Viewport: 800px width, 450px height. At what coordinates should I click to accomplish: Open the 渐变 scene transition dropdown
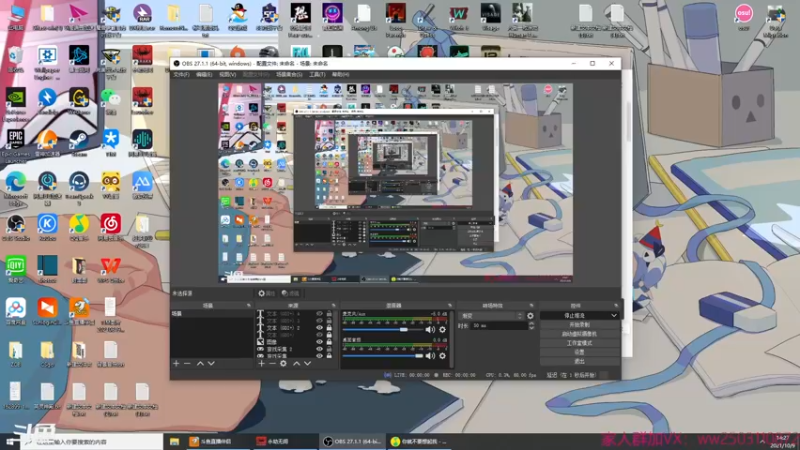(491, 316)
